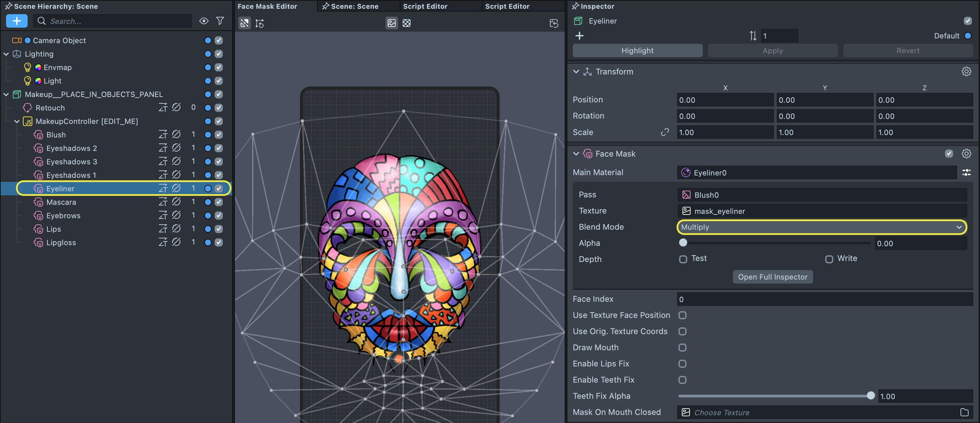This screenshot has width=980, height=423.
Task: Click the filter funnel icon in hierarchy
Action: click(x=220, y=21)
